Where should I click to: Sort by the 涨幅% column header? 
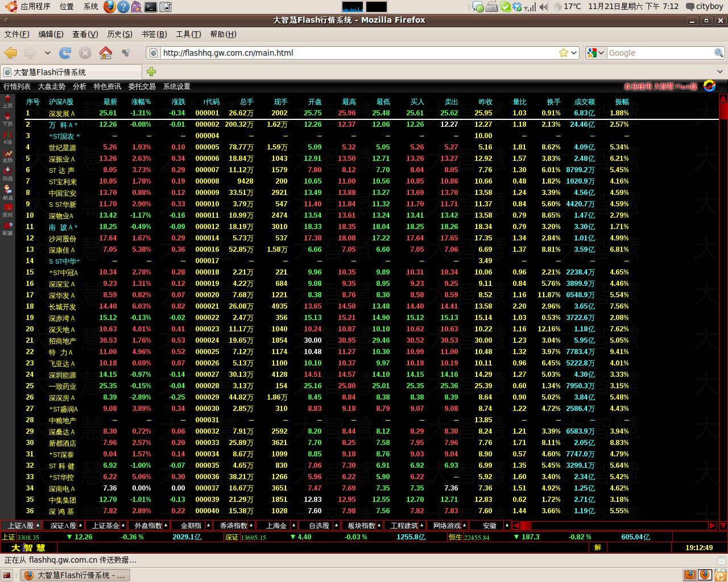point(141,102)
